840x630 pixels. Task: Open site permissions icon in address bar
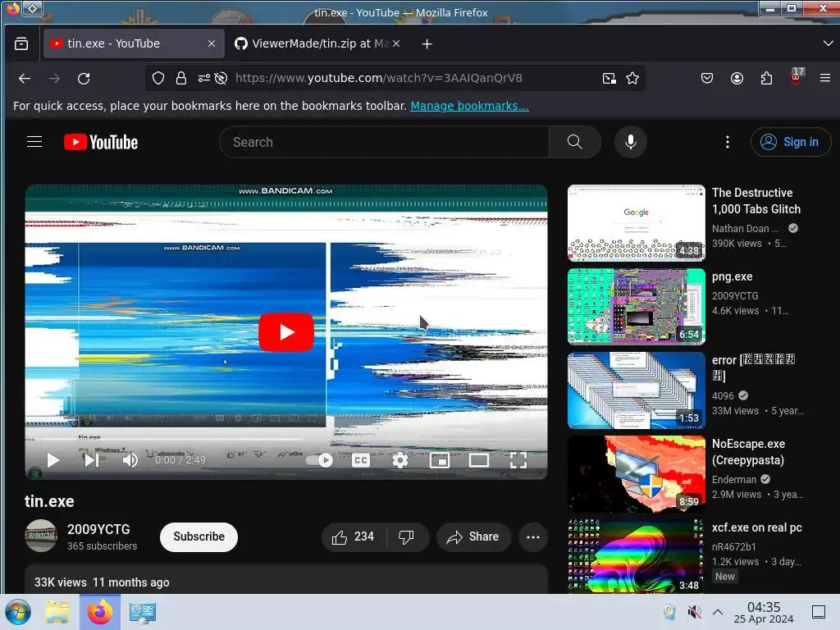coord(203,78)
